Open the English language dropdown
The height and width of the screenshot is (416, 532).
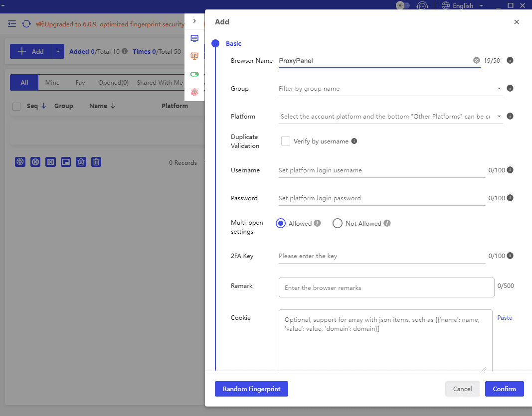(463, 5)
